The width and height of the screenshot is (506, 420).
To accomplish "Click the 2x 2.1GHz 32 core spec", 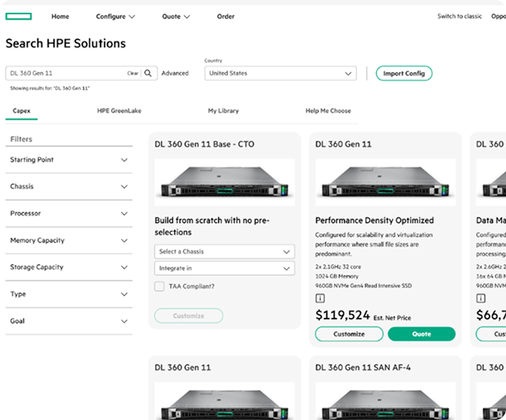I will click(338, 266).
